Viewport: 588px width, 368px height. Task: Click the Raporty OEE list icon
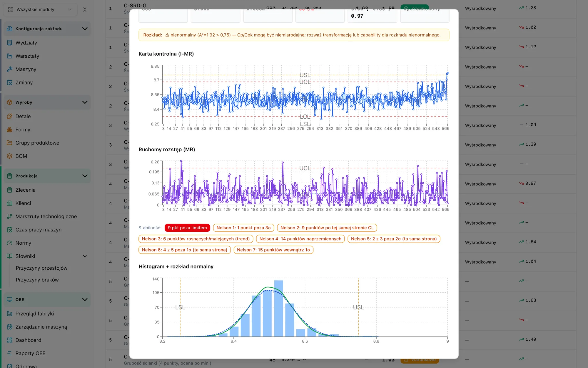point(10,353)
